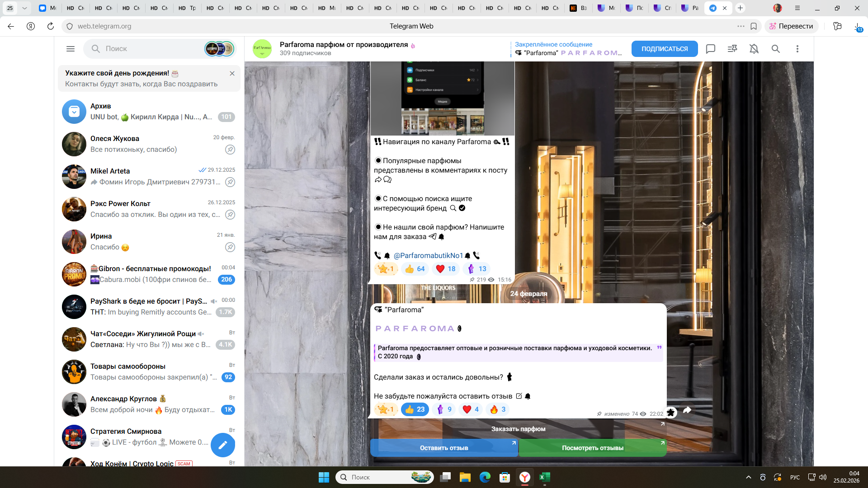Click the boost channel sliders icon
The height and width of the screenshot is (488, 868).
[732, 49]
